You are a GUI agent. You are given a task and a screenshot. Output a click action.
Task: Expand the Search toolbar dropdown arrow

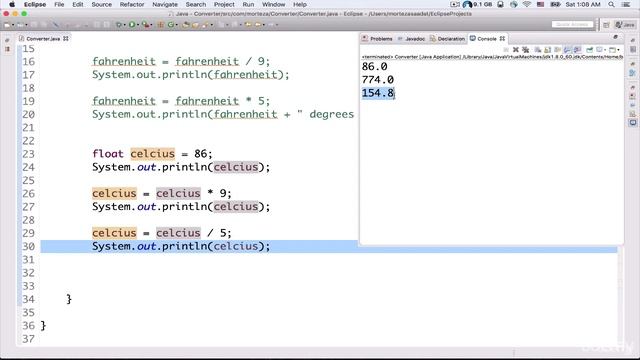click(211, 25)
